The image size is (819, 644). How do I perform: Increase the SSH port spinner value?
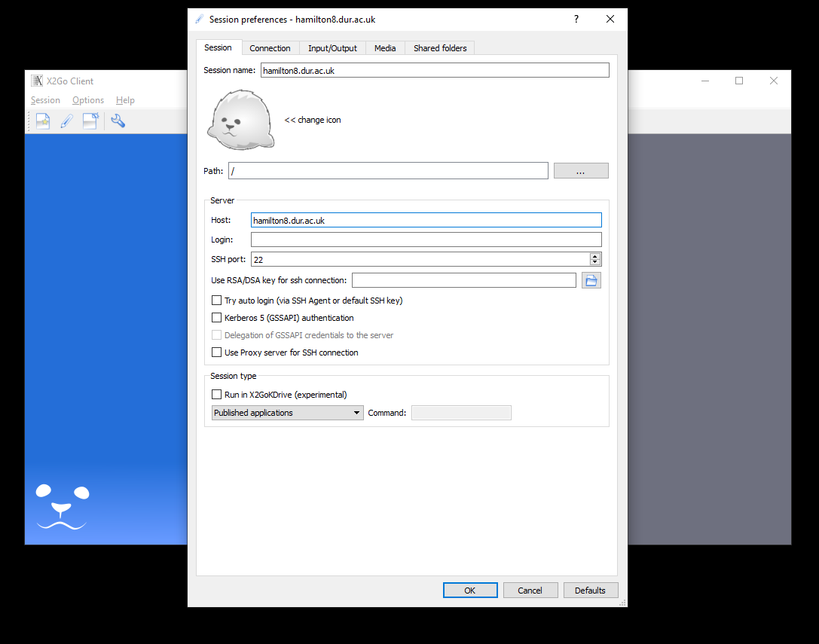point(594,256)
